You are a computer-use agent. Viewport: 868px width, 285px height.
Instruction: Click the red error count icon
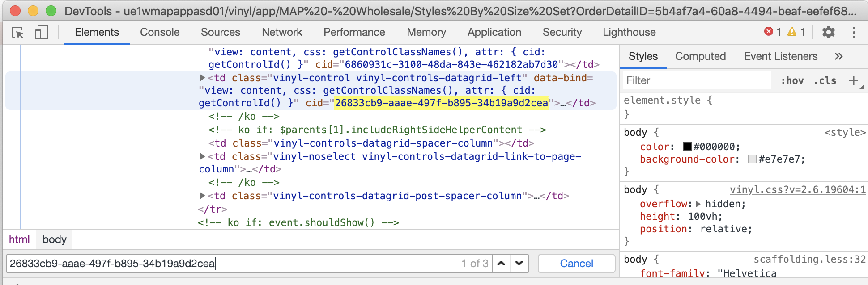click(x=769, y=32)
